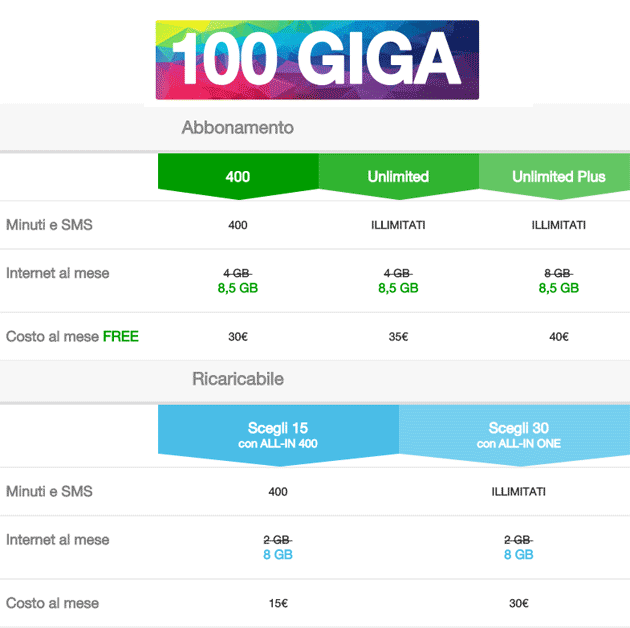Choose the Unlimited Plus plan header

coord(558,177)
